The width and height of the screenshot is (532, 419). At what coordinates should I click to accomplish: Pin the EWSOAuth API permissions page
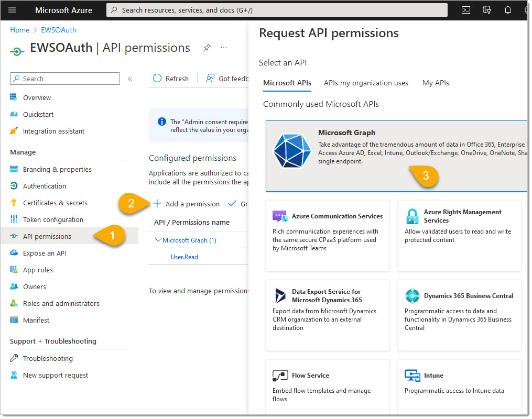(x=208, y=48)
